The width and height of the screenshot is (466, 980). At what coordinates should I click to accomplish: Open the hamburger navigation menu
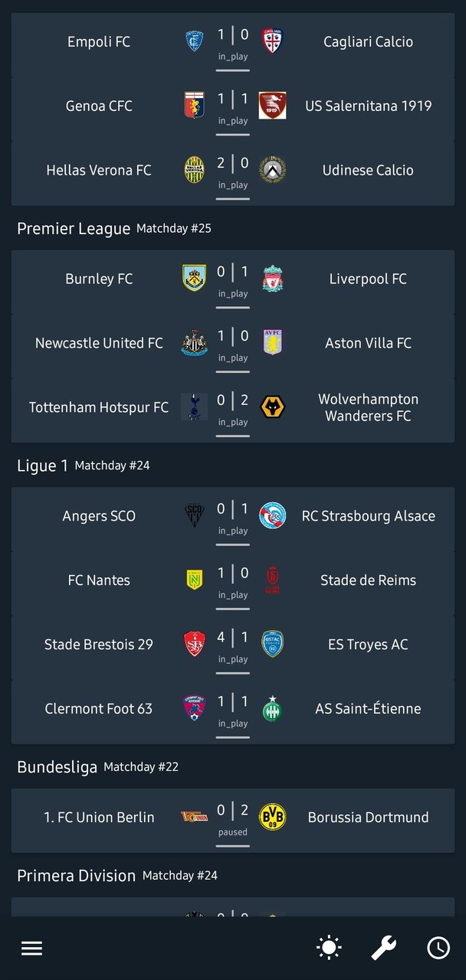tap(31, 947)
